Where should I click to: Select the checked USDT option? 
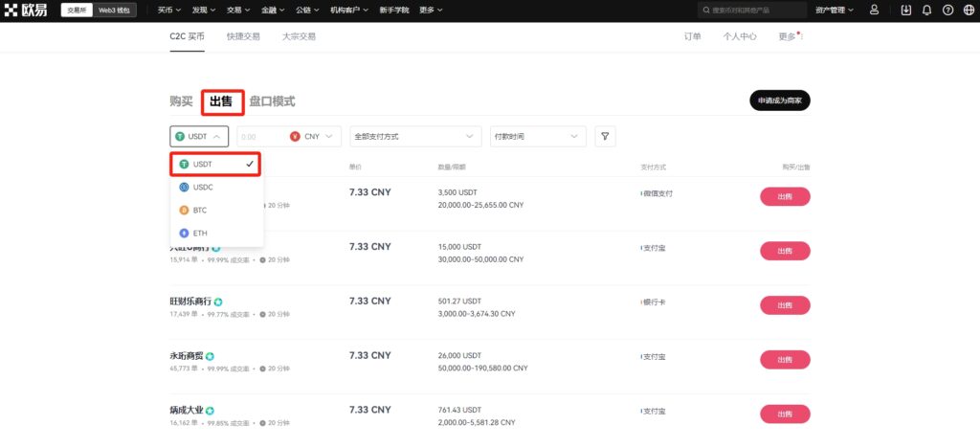(x=215, y=164)
